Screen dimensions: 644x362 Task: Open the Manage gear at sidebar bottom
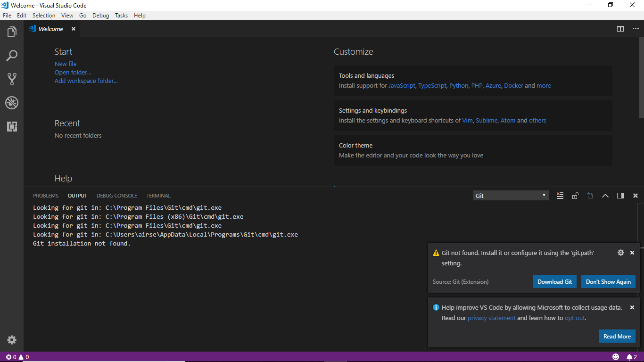pyautogui.click(x=12, y=340)
